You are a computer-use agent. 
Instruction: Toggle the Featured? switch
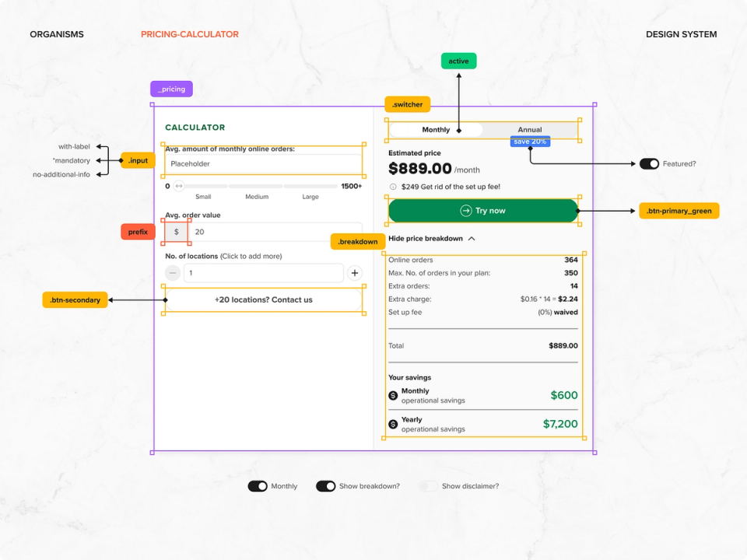click(650, 164)
